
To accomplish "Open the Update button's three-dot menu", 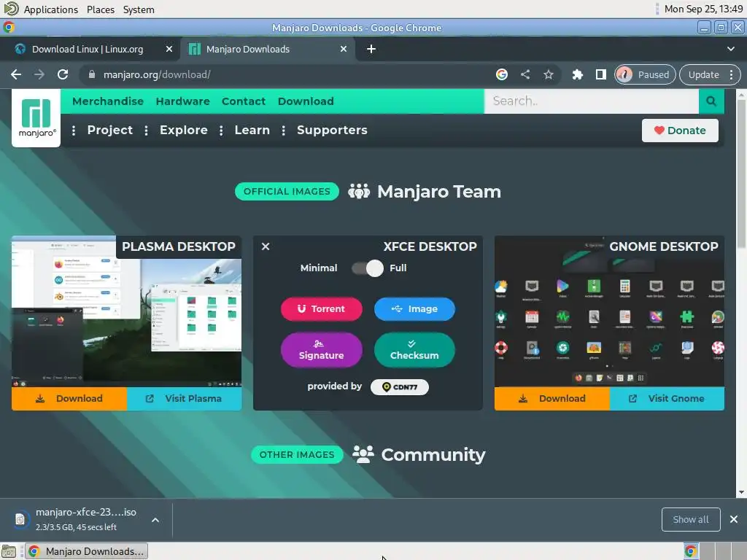I will (731, 75).
